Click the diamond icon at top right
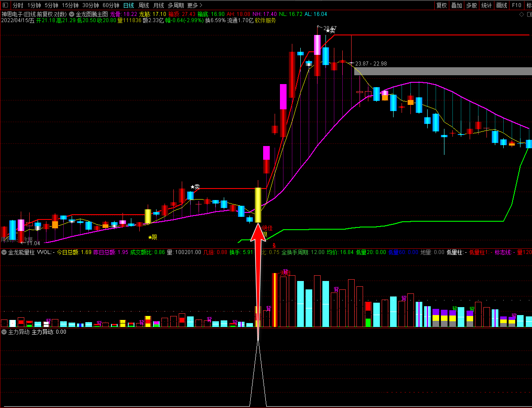This screenshot has height=408, width=532. click(521, 15)
